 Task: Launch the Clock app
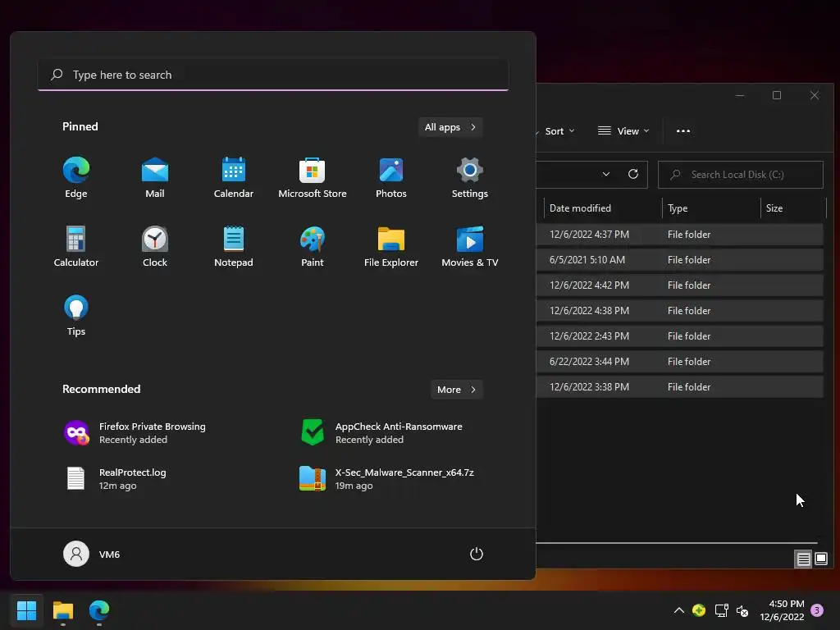pyautogui.click(x=155, y=246)
